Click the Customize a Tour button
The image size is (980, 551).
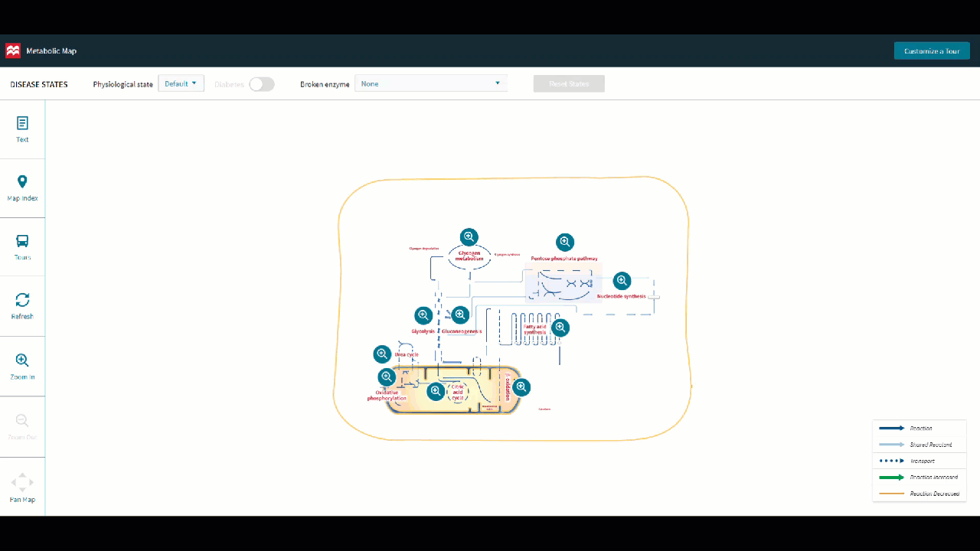click(932, 51)
